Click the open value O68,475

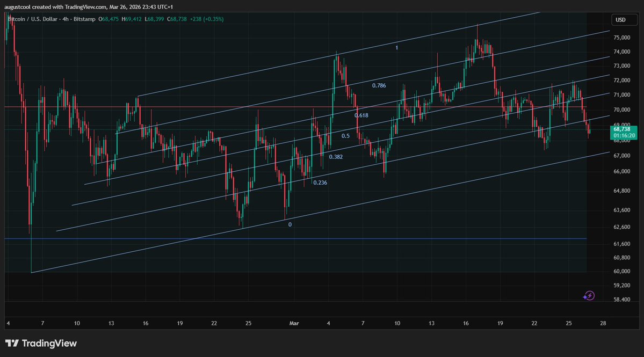tap(109, 19)
